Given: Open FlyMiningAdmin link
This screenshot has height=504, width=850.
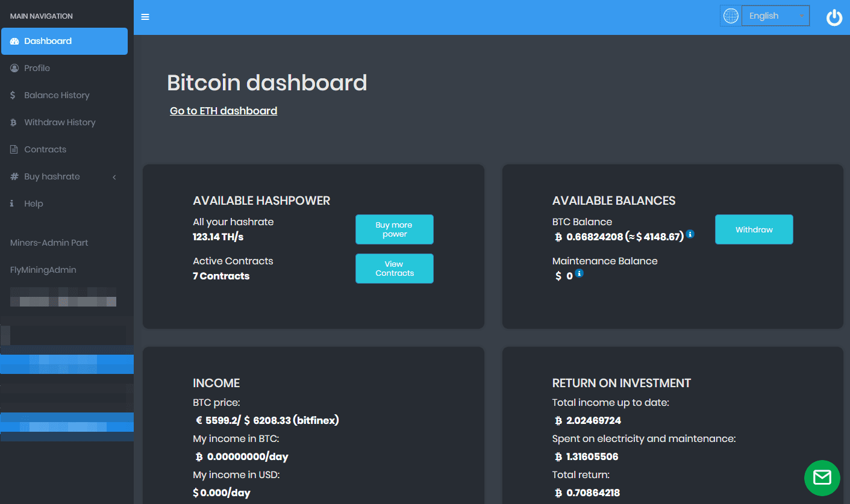Looking at the screenshot, I should [x=43, y=270].
